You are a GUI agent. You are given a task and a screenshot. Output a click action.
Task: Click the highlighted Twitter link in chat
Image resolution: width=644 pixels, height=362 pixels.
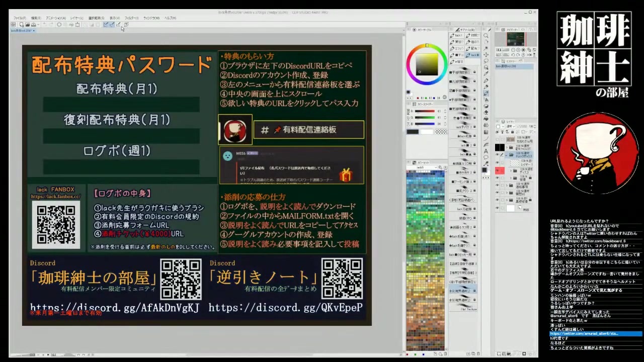pyautogui.click(x=596, y=333)
